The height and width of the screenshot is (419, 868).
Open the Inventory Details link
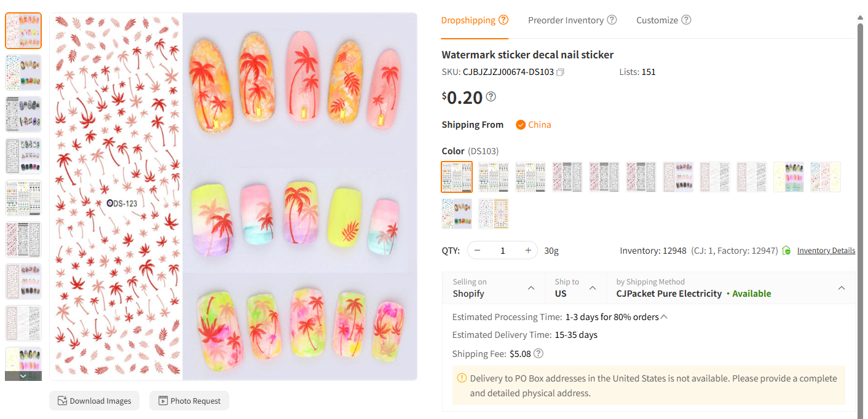point(826,250)
